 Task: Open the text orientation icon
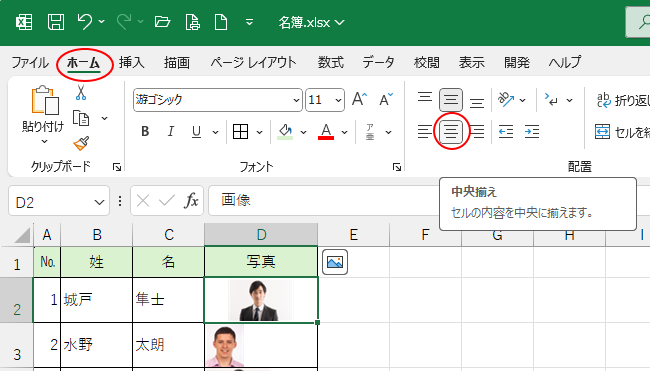[506, 99]
